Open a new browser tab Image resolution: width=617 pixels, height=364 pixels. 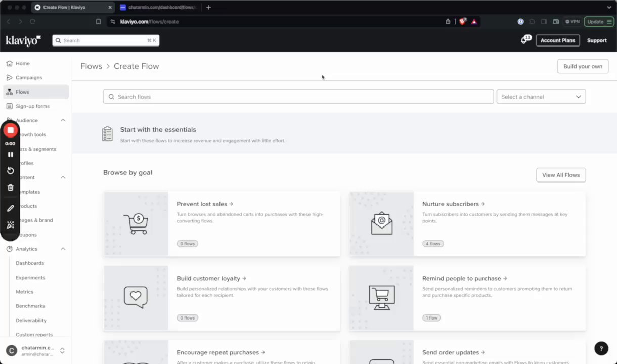pyautogui.click(x=208, y=8)
